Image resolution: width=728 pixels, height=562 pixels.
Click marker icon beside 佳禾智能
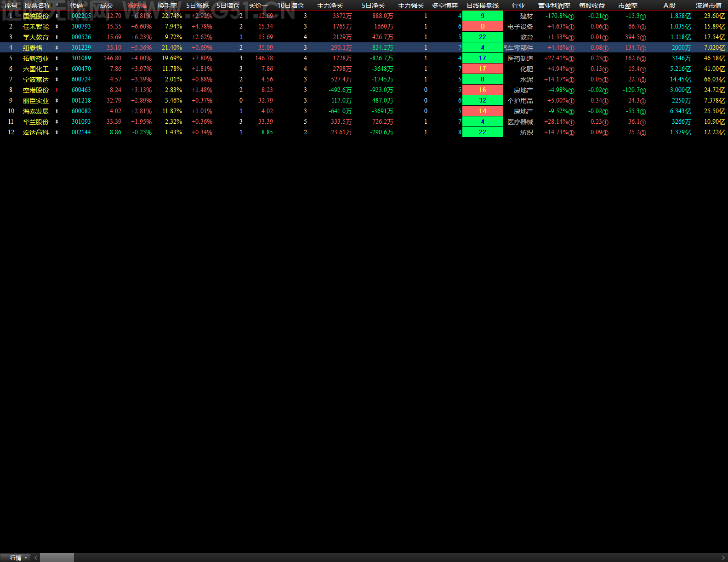(x=57, y=27)
